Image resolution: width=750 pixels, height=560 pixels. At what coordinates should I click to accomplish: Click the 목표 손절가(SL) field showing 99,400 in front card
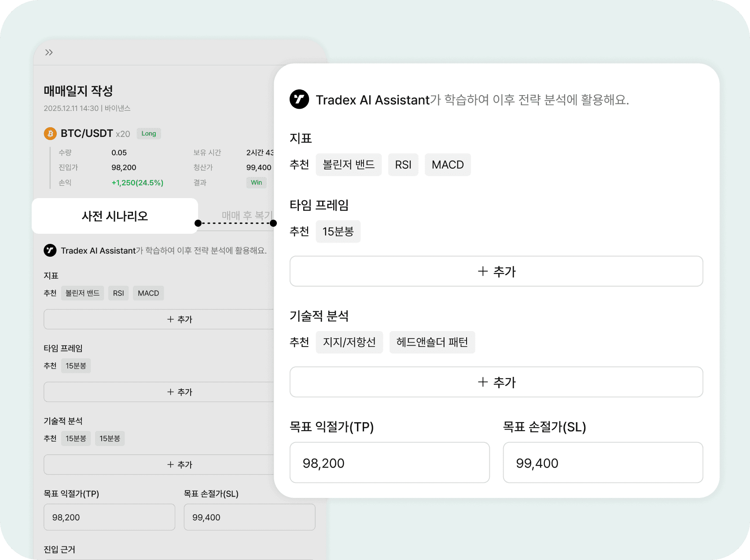click(603, 463)
